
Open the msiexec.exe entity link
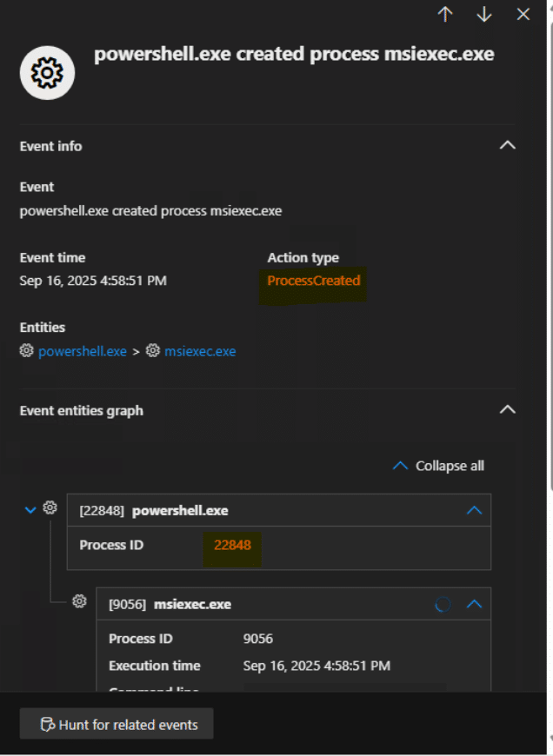coord(200,351)
